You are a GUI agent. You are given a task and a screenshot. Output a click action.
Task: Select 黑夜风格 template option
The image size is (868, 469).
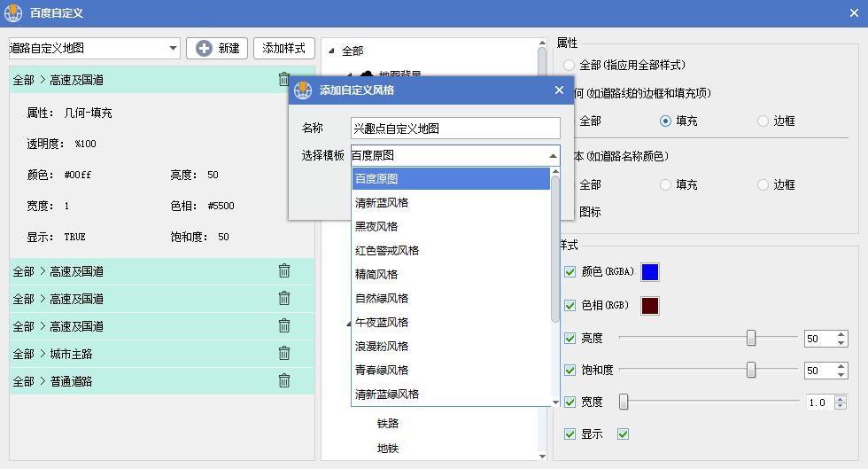pyautogui.click(x=451, y=227)
